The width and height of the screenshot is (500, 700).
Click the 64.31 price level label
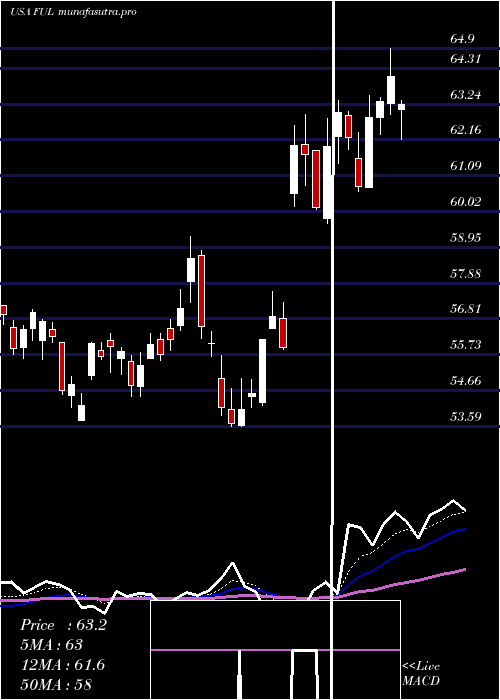click(x=466, y=58)
